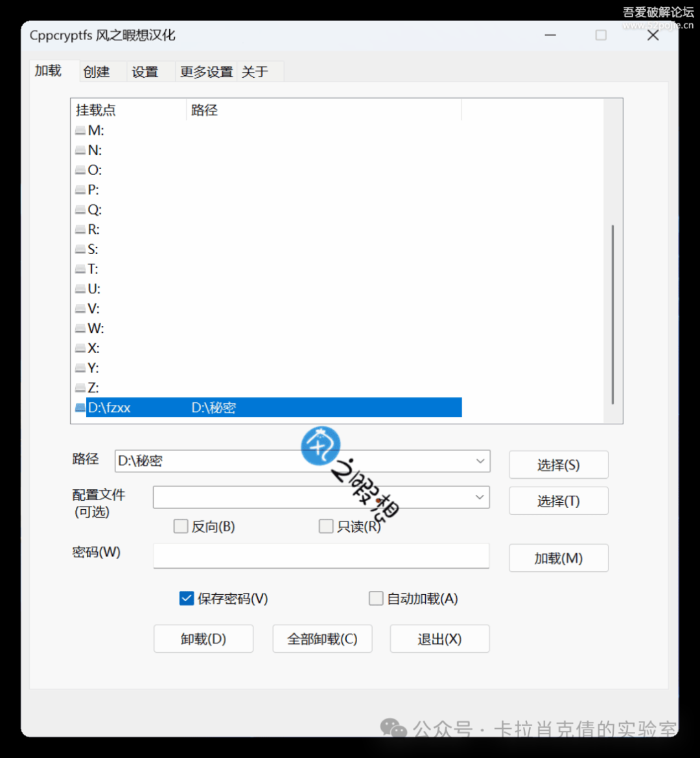700x758 pixels.
Task: Enable the 自动加载(A) auto-mount checkbox
Action: point(376,599)
